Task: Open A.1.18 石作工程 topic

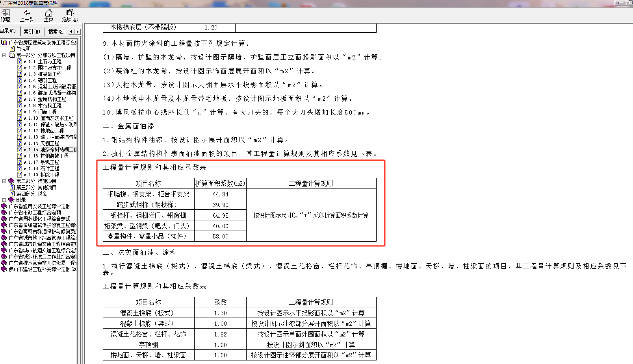Action: 41,168
